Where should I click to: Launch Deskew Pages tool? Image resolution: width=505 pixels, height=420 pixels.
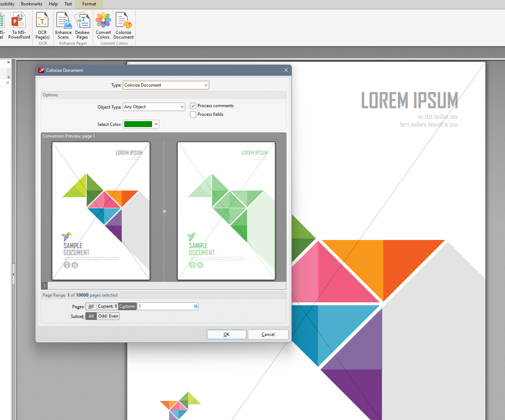[x=82, y=26]
